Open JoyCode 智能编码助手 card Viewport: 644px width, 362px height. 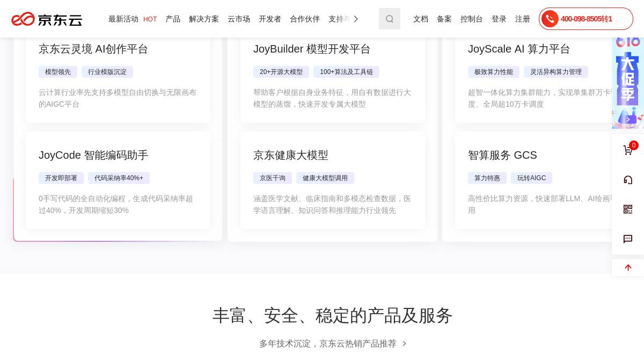(x=118, y=180)
